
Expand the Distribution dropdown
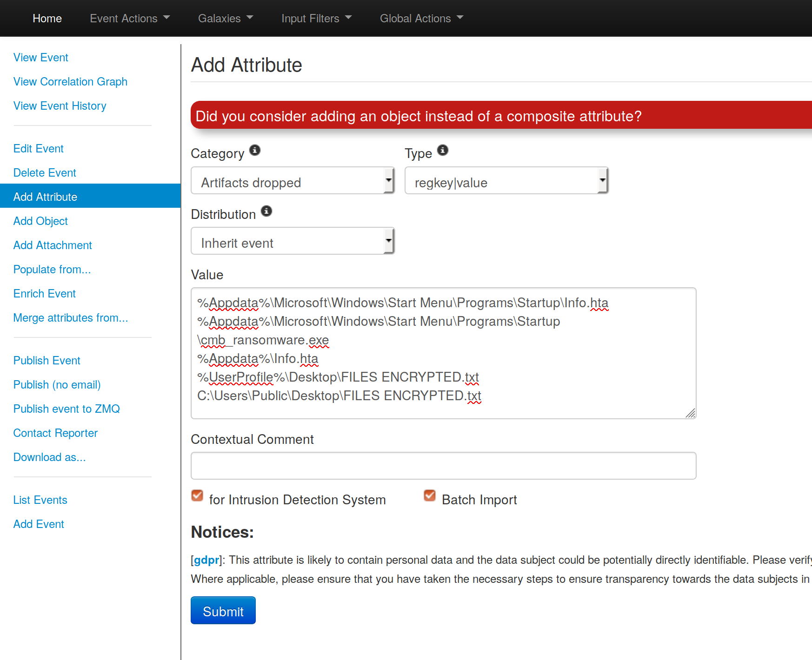(293, 241)
